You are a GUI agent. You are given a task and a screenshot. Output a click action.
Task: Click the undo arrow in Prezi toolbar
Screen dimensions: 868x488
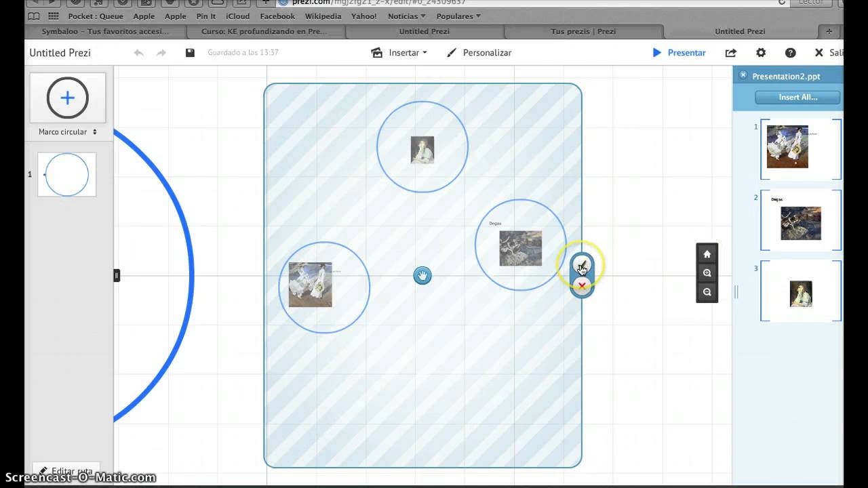pyautogui.click(x=139, y=53)
